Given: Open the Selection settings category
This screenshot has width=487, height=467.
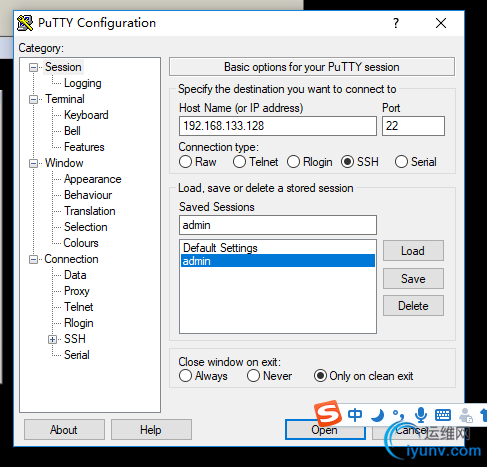Looking at the screenshot, I should [x=86, y=227].
